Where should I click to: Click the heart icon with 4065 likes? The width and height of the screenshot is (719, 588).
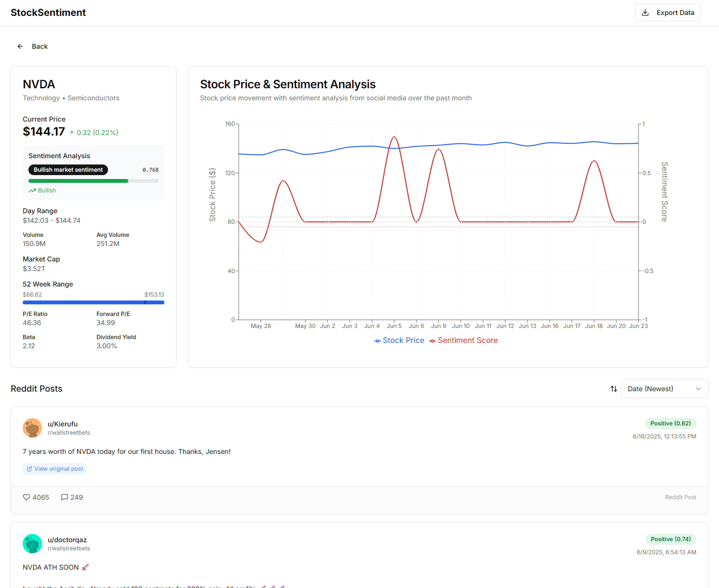click(x=27, y=497)
